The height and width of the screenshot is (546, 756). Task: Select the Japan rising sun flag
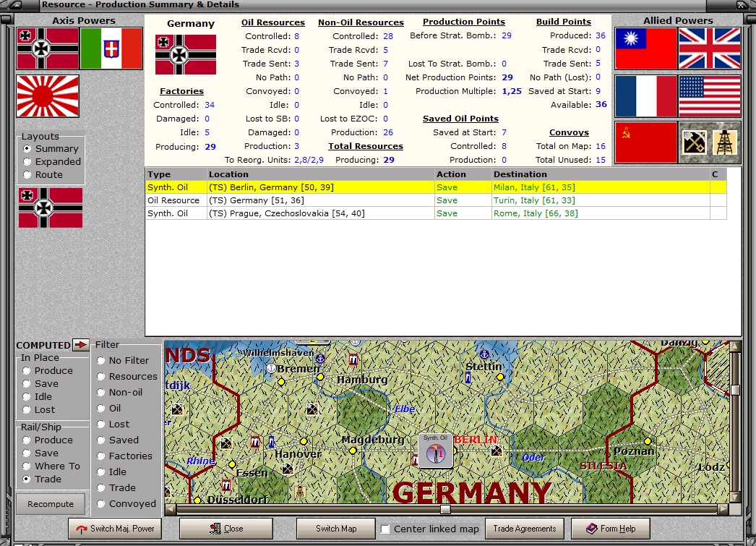pyautogui.click(x=48, y=96)
